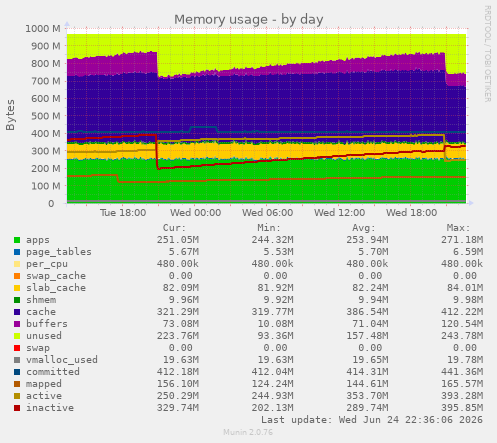Click the 'vmalloc_used' legend label
The width and height of the screenshot is (497, 443).
coord(62,360)
